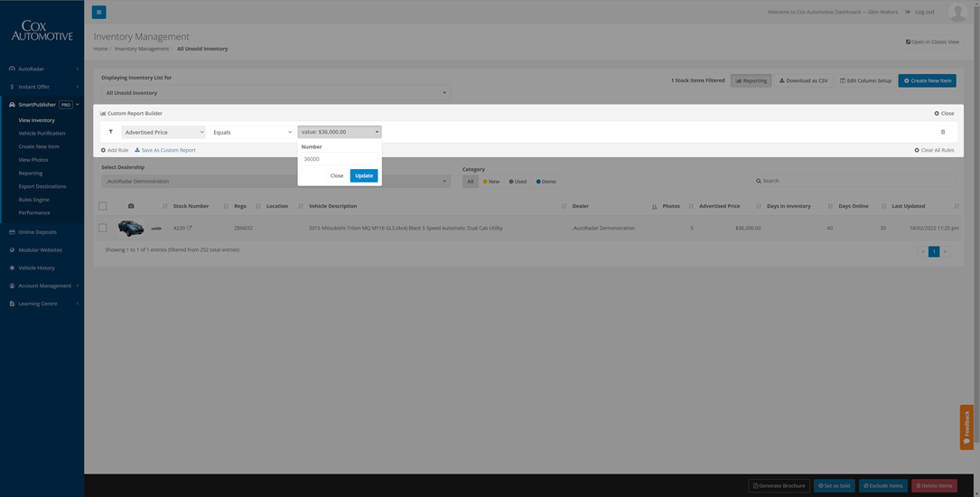Click the camera column header icon
980x497 pixels.
[131, 206]
